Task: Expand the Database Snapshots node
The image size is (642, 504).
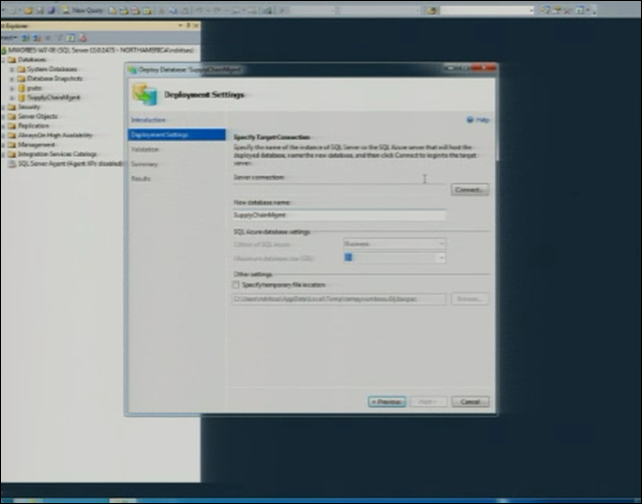Action: click(x=12, y=79)
